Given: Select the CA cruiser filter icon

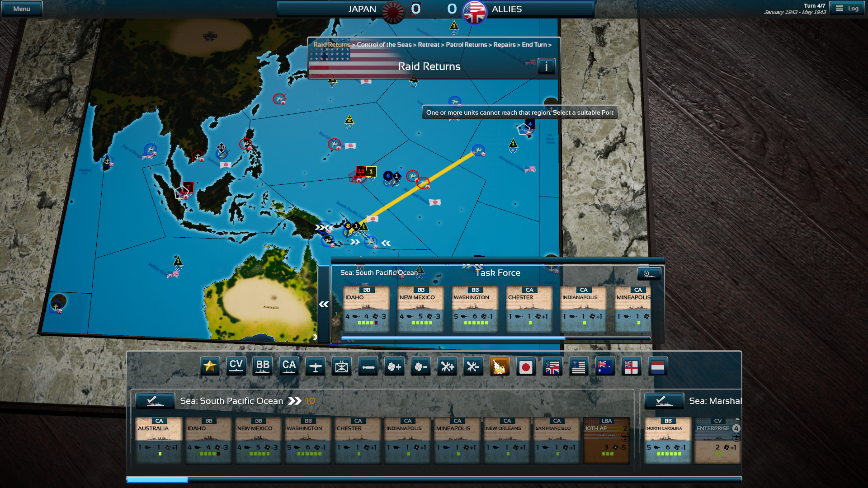Looking at the screenshot, I should click(x=289, y=366).
